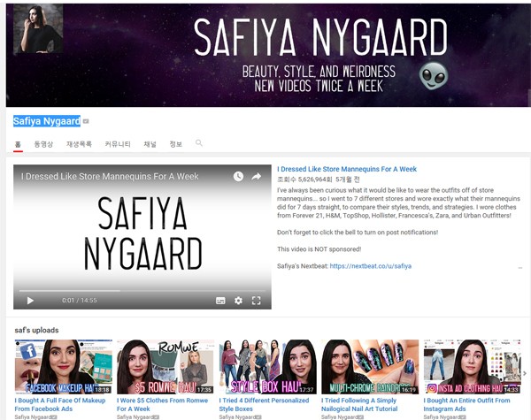Click the channel name under the Nail Art video

(x=340, y=417)
